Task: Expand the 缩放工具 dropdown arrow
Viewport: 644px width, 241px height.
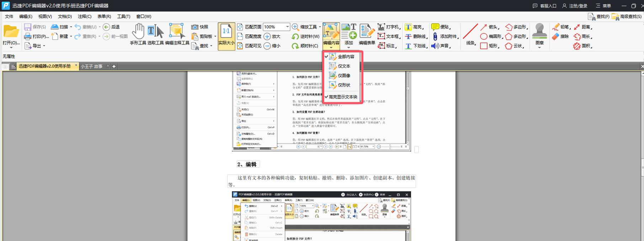Action: 320,27
